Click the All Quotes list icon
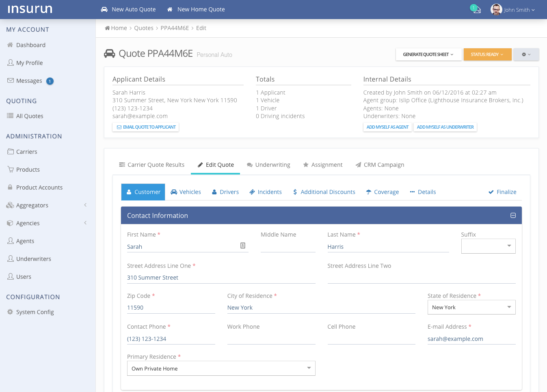This screenshot has width=547, height=392. (10, 116)
